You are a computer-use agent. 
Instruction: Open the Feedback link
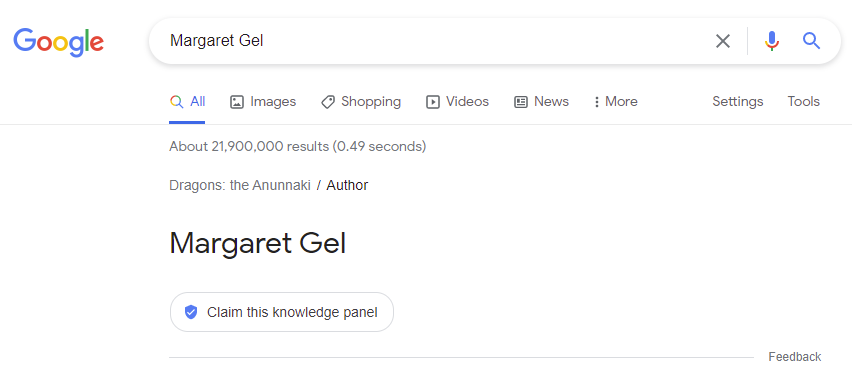click(795, 357)
